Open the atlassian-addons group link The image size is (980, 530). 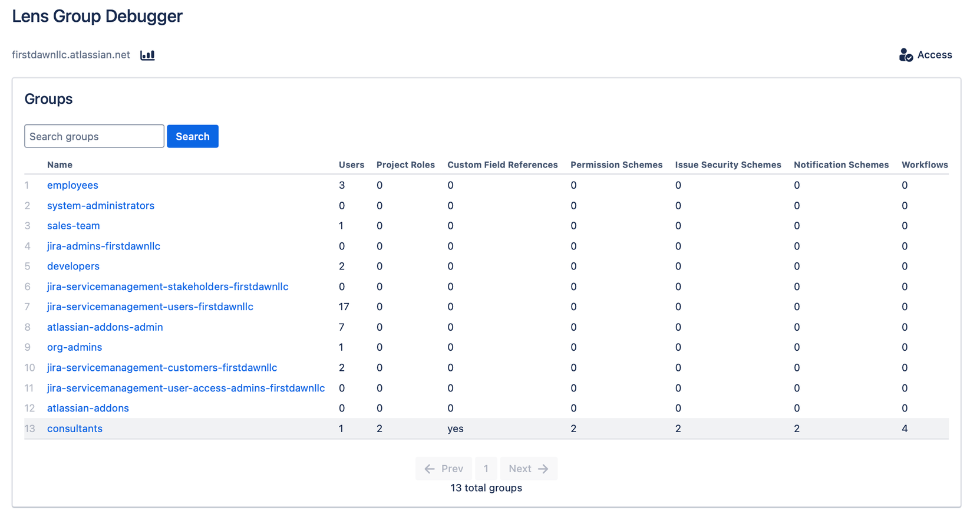click(88, 408)
